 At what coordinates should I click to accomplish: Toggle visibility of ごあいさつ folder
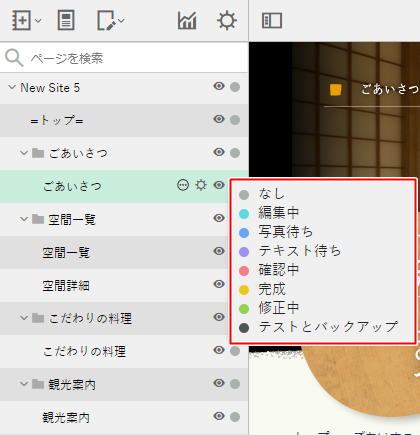(x=219, y=152)
